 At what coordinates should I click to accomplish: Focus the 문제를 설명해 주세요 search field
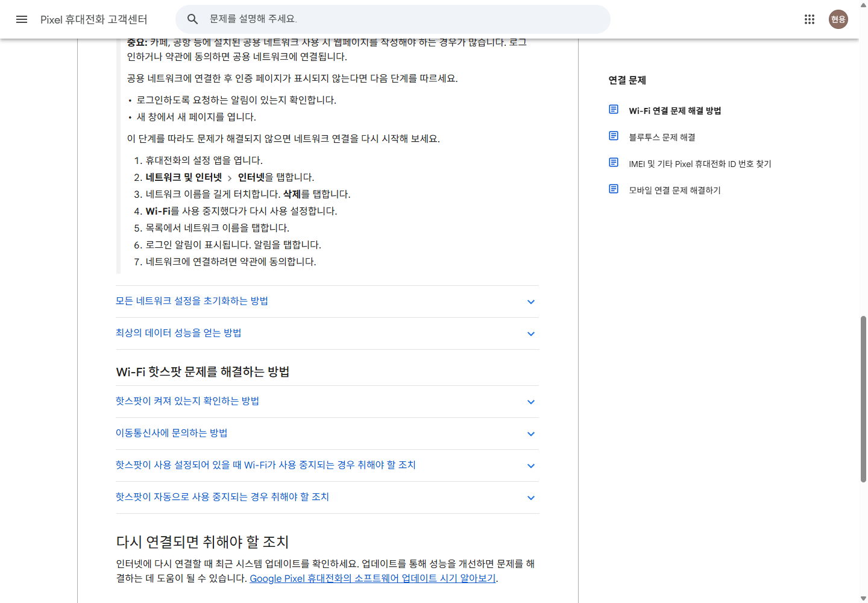[393, 19]
